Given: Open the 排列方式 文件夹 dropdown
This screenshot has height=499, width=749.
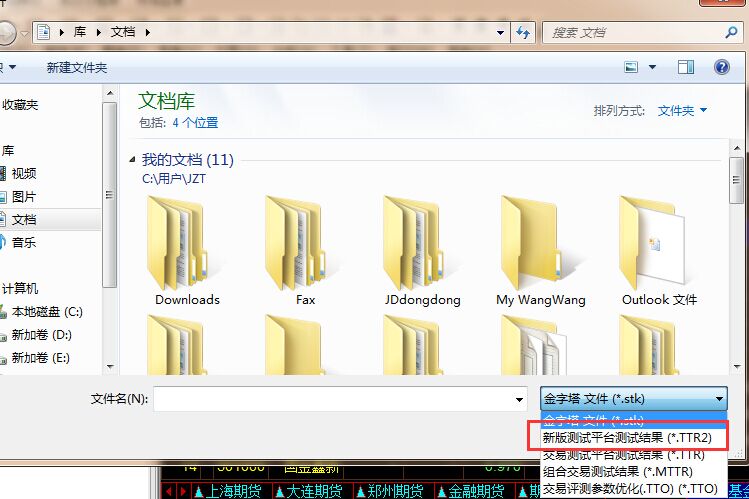Looking at the screenshot, I should [x=682, y=111].
